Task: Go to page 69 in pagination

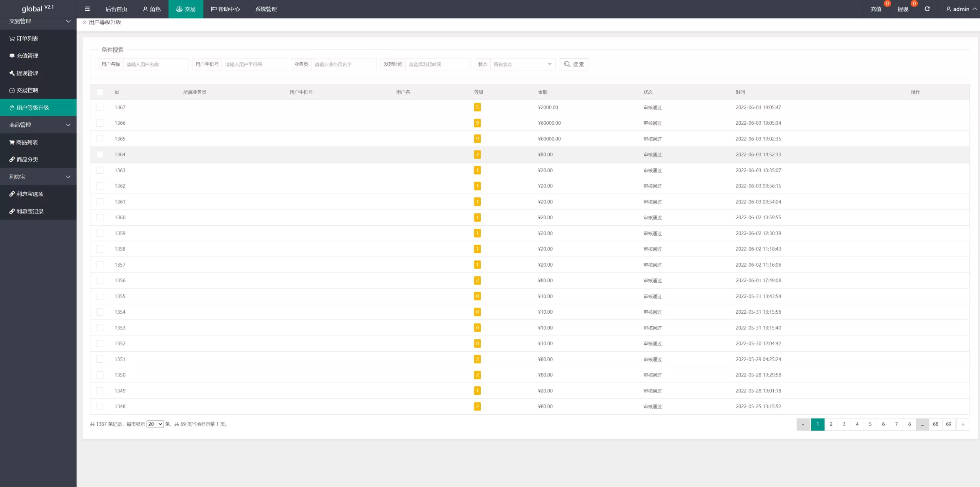Action: click(x=948, y=424)
